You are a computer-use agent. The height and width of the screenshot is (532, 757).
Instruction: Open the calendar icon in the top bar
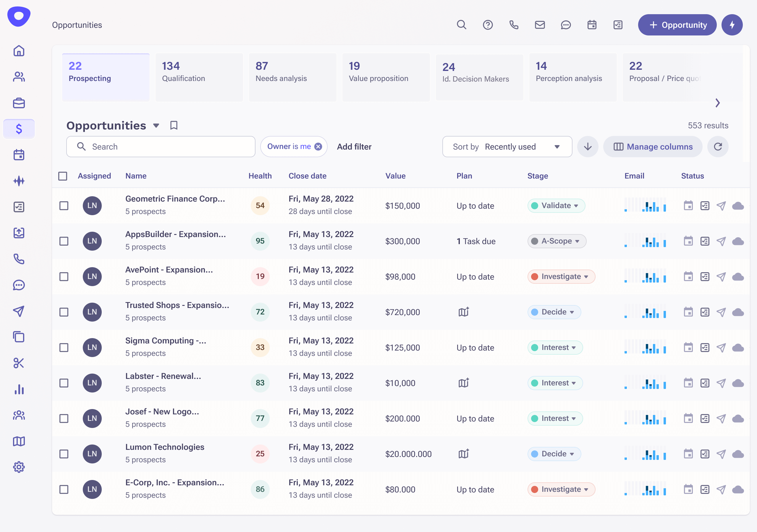click(592, 25)
